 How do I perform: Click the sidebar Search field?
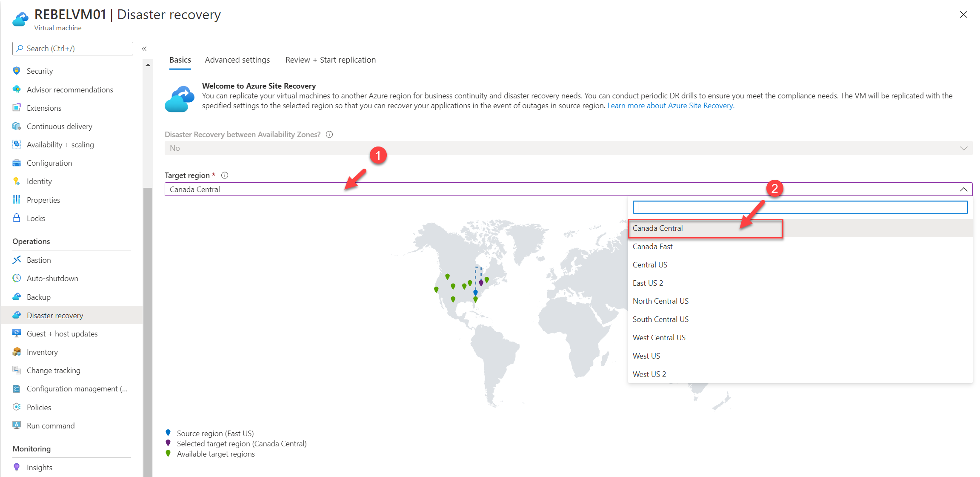(73, 49)
